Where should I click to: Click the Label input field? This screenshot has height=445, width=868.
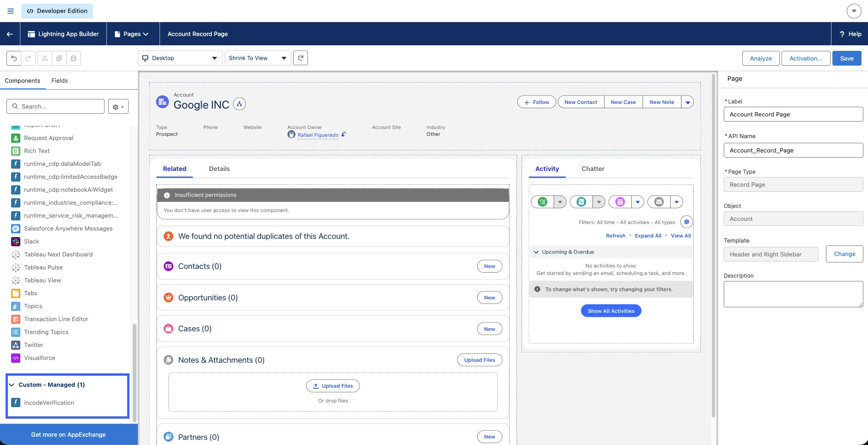(793, 115)
